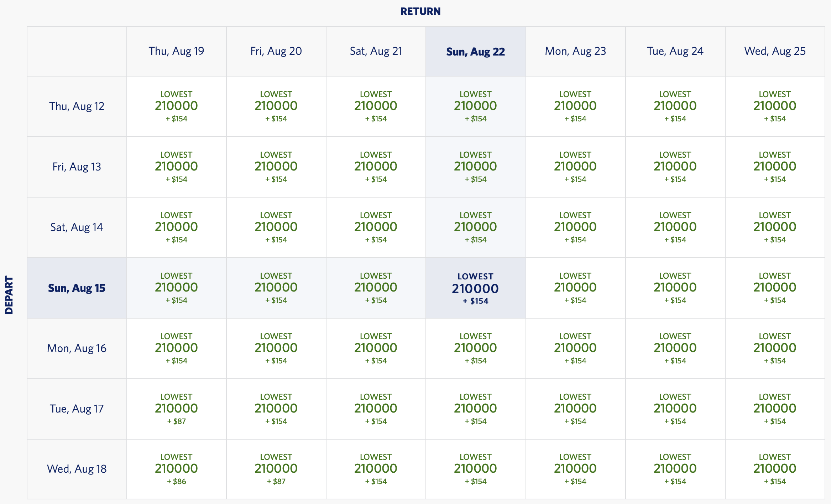The height and width of the screenshot is (504, 831).
Task: Click the Sun, Aug 22 return column header
Action: pyautogui.click(x=475, y=51)
